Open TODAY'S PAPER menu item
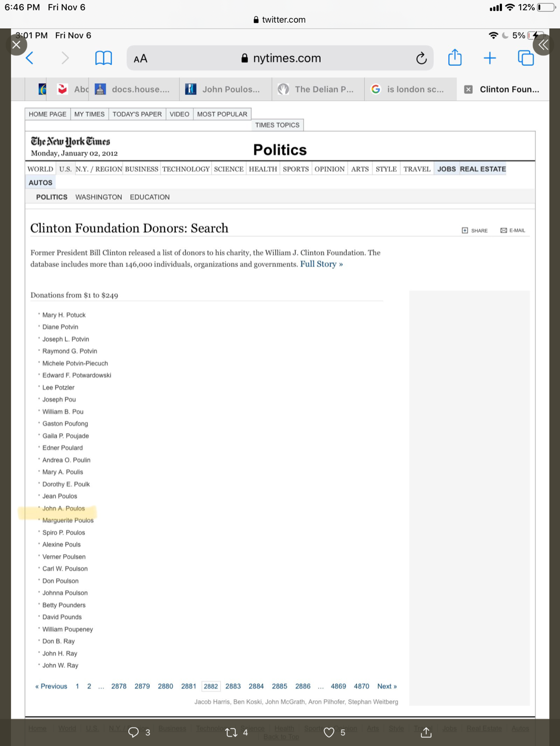560x746 pixels. [x=137, y=114]
